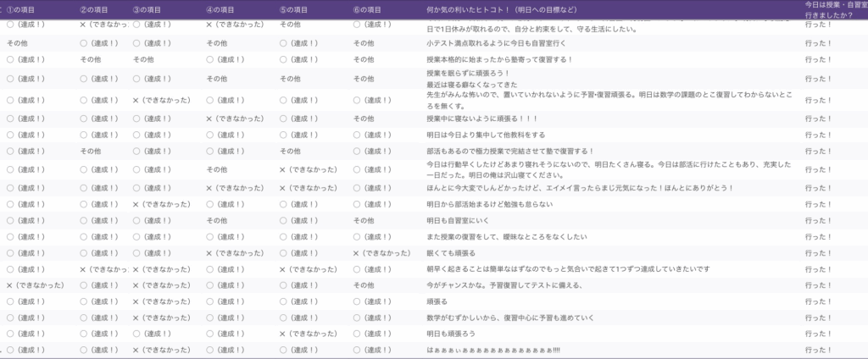Click the comment 授業本格的に始まったから塾寄って復習する

(x=499, y=59)
